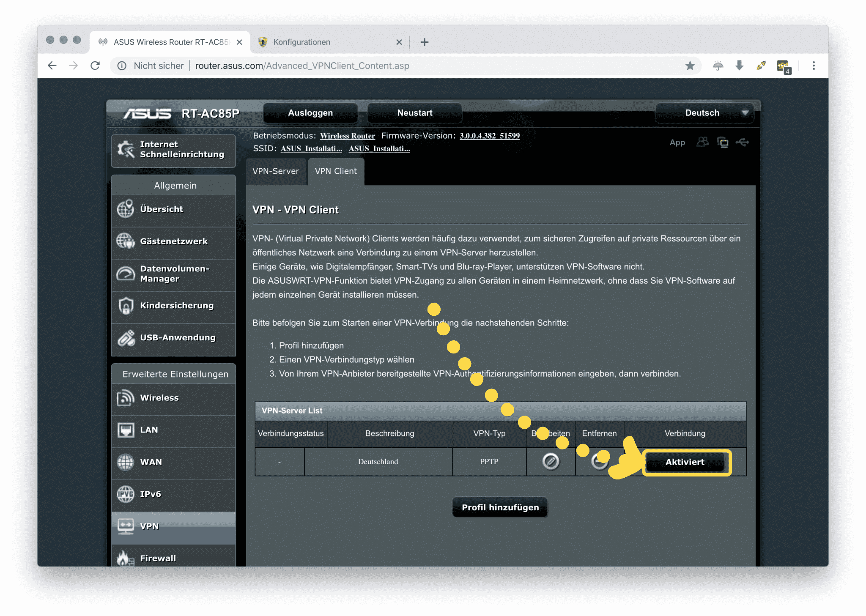Click the Datenvolumen-Manager gauge icon
The height and width of the screenshot is (616, 866).
pyautogui.click(x=126, y=274)
